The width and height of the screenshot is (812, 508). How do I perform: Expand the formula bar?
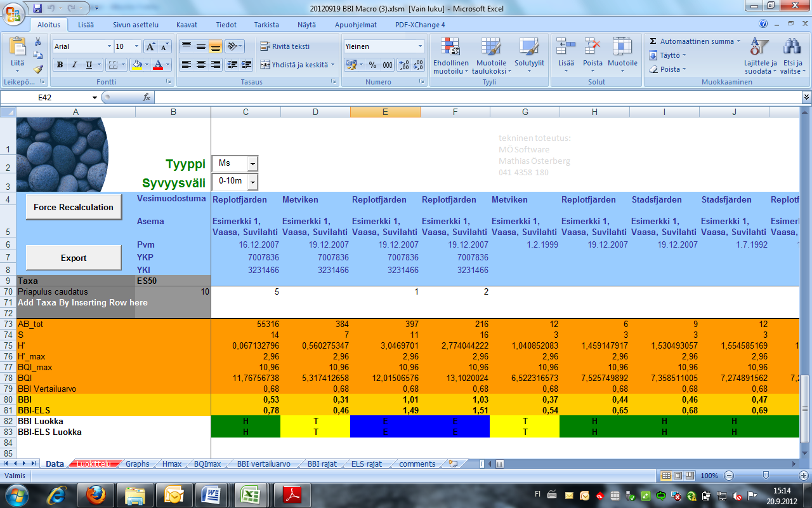tap(806, 97)
